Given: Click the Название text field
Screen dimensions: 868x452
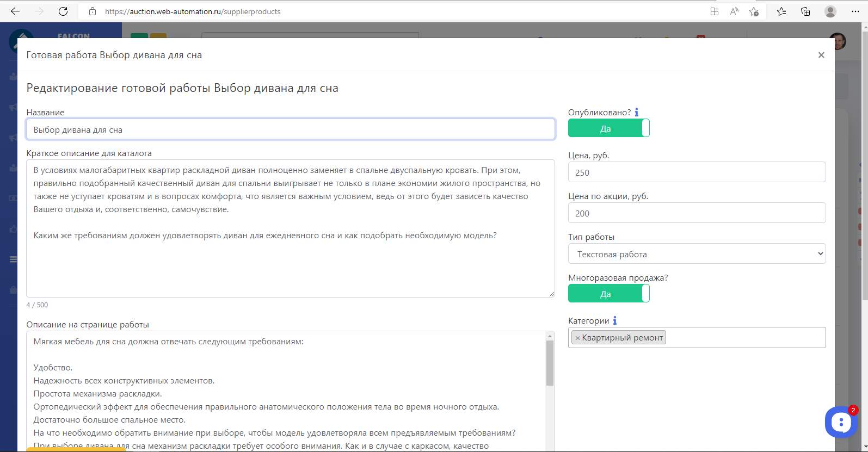Looking at the screenshot, I should [290, 129].
